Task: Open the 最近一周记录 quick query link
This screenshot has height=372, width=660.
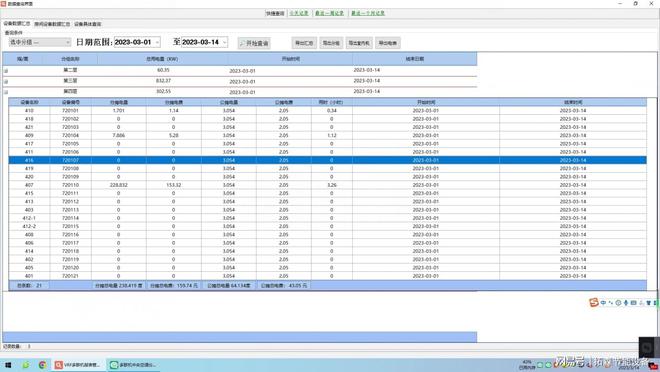Action: tap(330, 13)
